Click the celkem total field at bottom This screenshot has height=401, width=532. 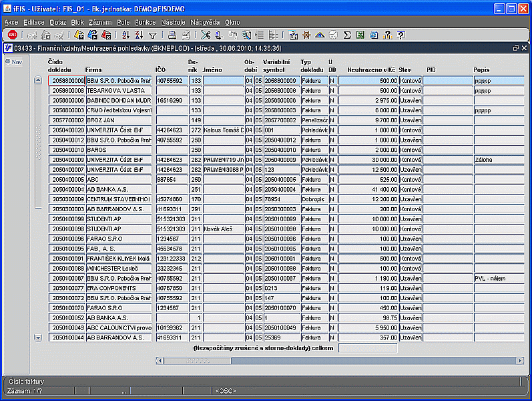pos(368,348)
